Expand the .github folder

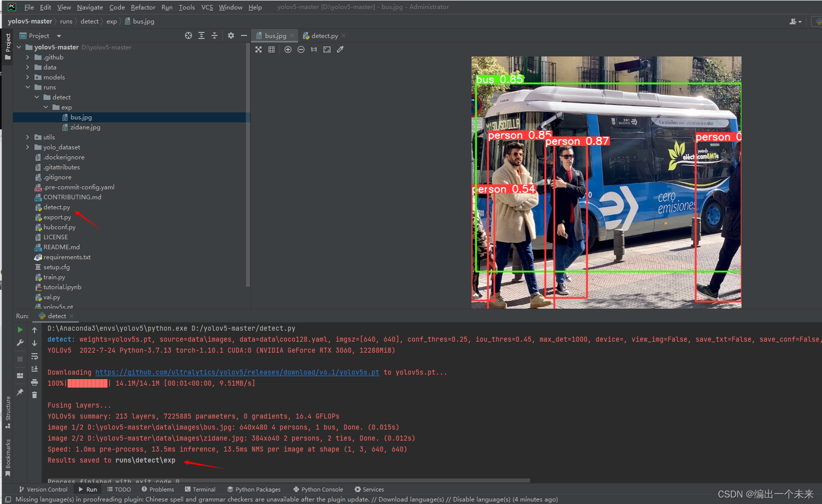28,57
